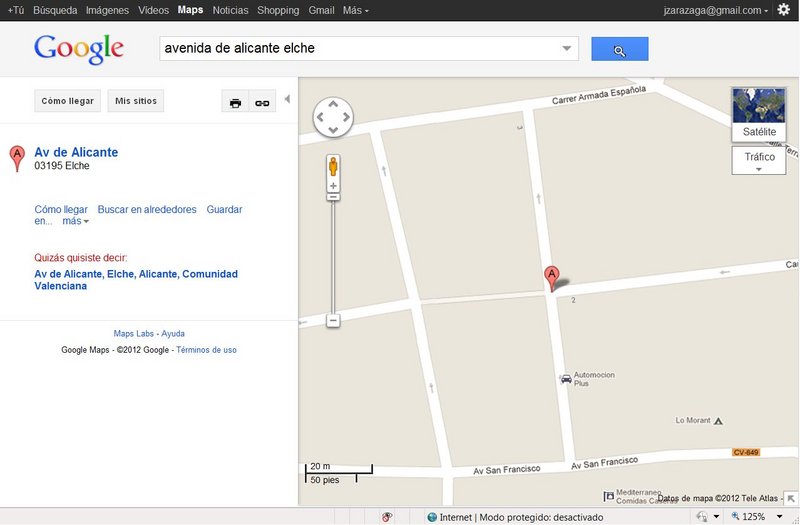This screenshot has height=525, width=800.
Task: Open Shopping in top bar
Action: pyautogui.click(x=278, y=10)
